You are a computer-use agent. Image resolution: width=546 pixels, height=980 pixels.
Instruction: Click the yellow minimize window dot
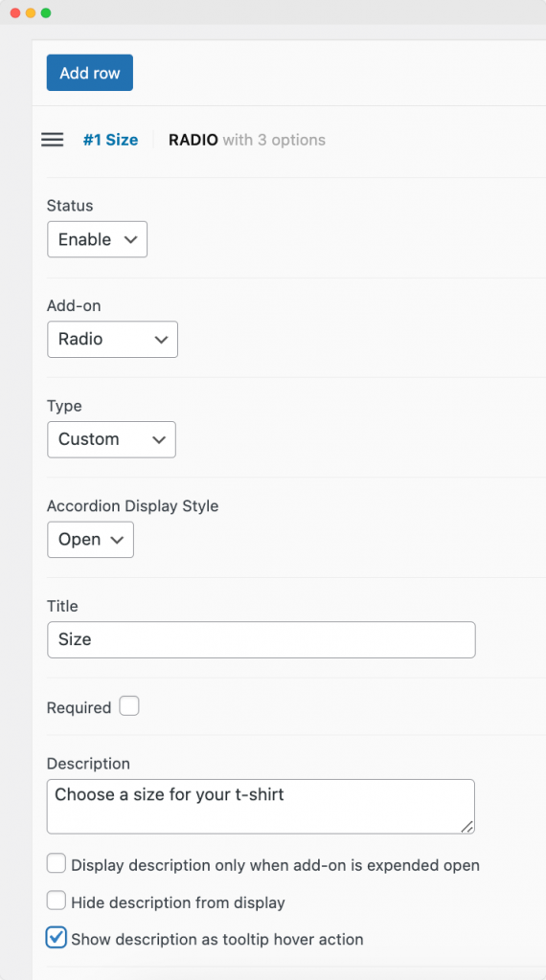tap(31, 13)
